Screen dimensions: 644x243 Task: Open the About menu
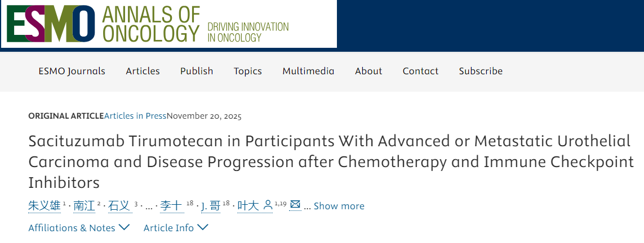coord(368,71)
